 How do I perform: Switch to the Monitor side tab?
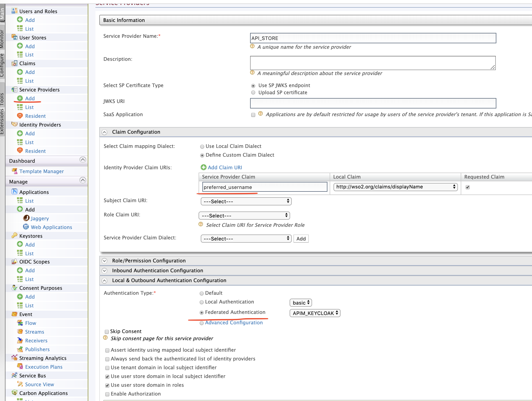coord(2,38)
